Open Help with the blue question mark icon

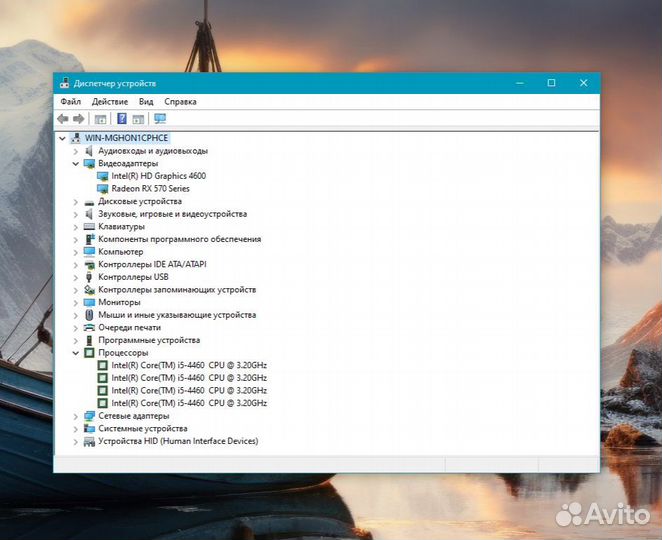(122, 119)
